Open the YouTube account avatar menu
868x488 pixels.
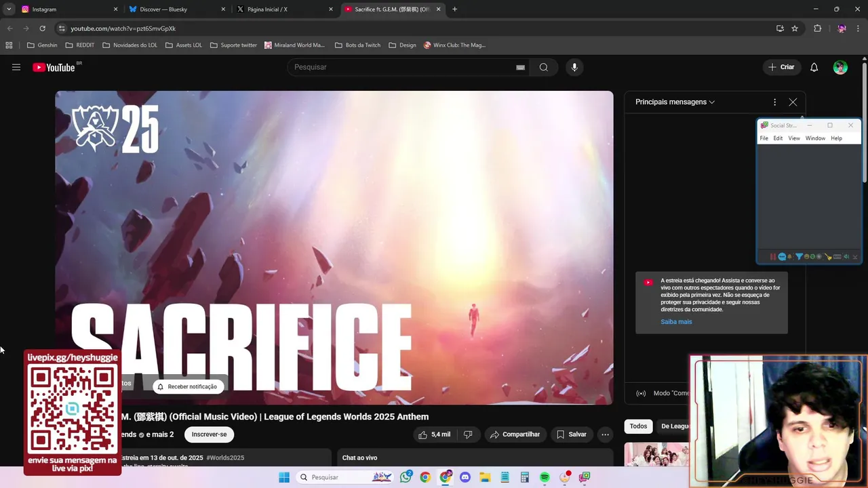[840, 67]
